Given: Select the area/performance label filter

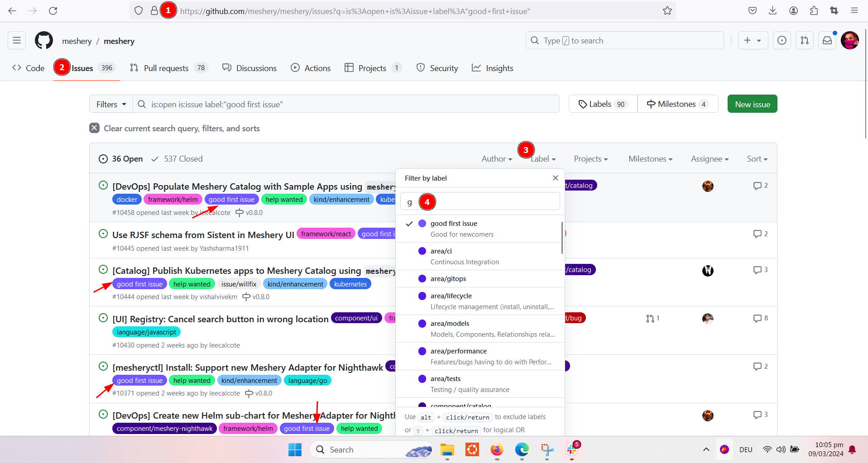Looking at the screenshot, I should [x=458, y=356].
